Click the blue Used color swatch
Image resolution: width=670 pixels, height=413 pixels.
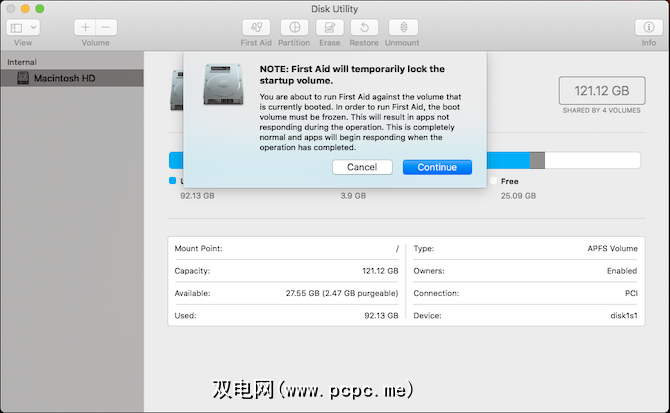173,181
